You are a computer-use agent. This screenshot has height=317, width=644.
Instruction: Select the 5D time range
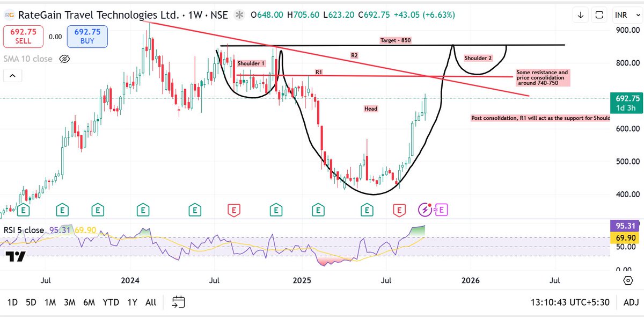(x=31, y=302)
